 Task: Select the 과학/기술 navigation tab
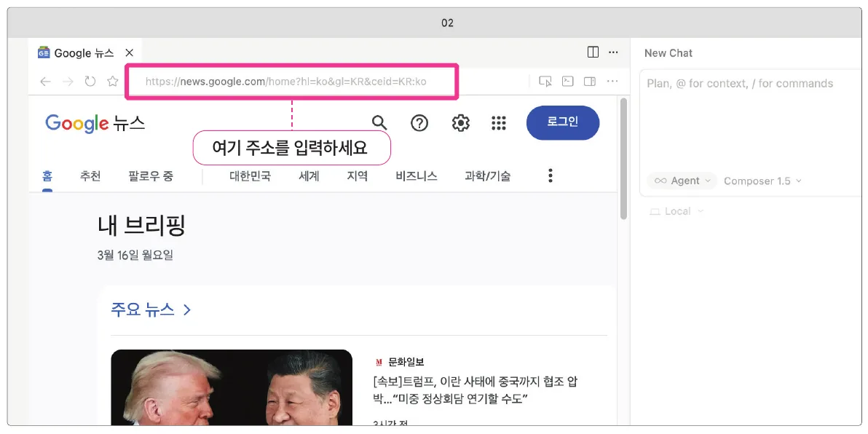(488, 177)
